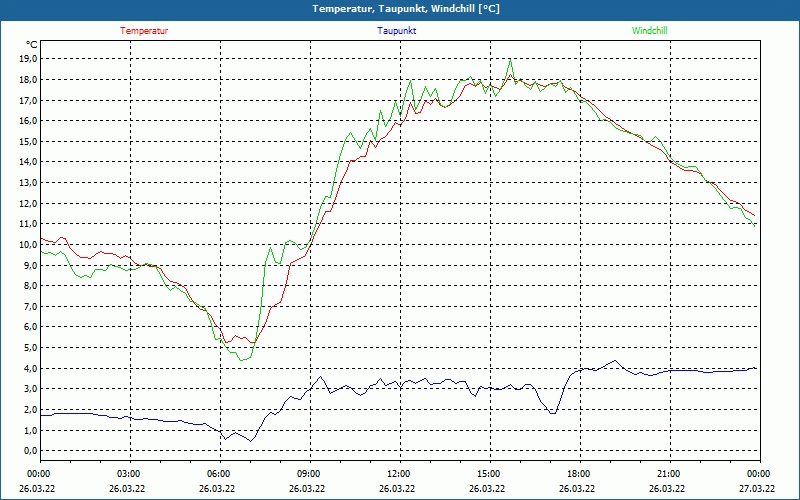Select the 19,0 y-axis value
The height and width of the screenshot is (500, 800).
pyautogui.click(x=28, y=59)
